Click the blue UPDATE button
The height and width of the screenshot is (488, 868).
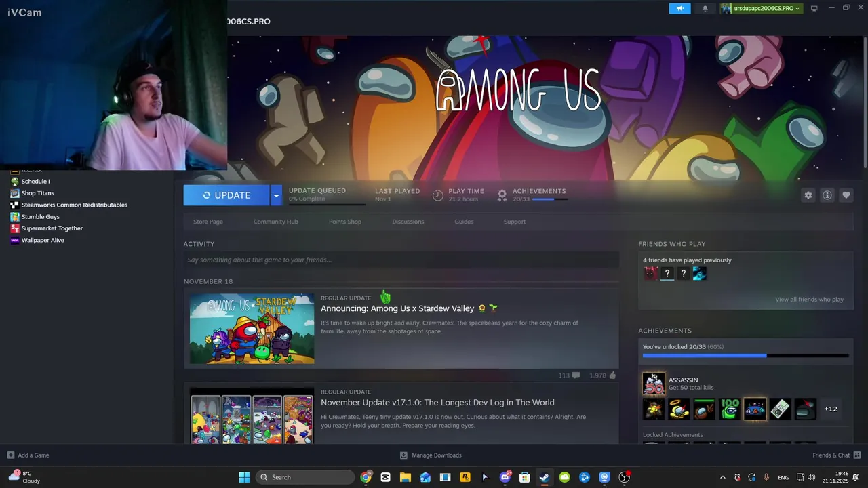[x=226, y=195]
